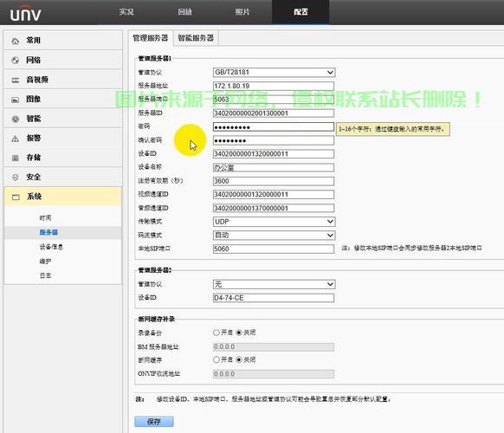Open the 照片 photo tab
Viewport: 504px width, 433px height.
(x=242, y=12)
